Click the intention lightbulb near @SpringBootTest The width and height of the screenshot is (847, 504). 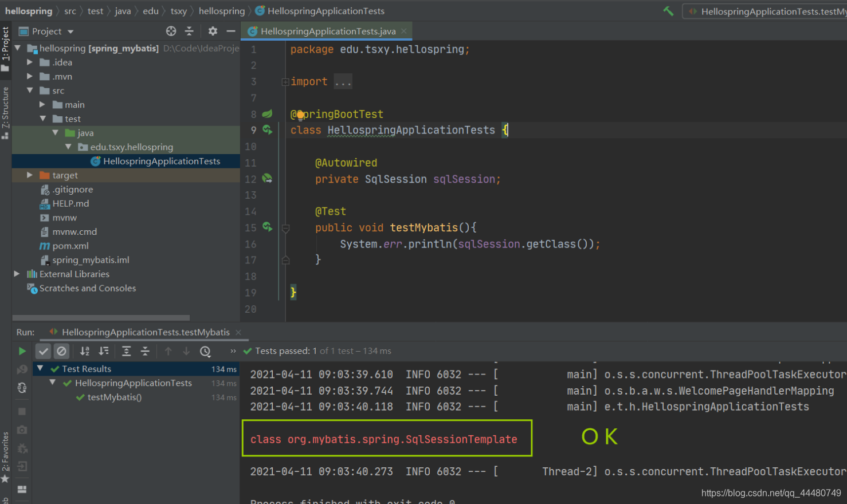coord(300,115)
